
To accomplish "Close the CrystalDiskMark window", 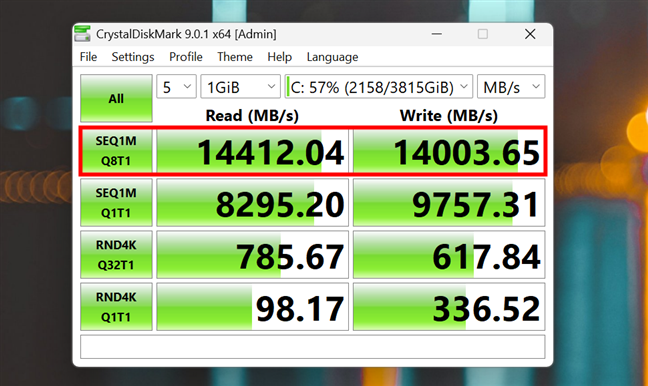I will [530, 34].
